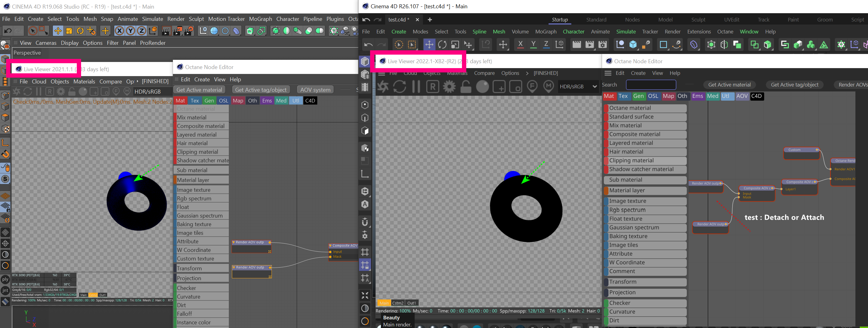Select the Move tool in the R26 toolbar
This screenshot has height=328, width=868.
(429, 44)
